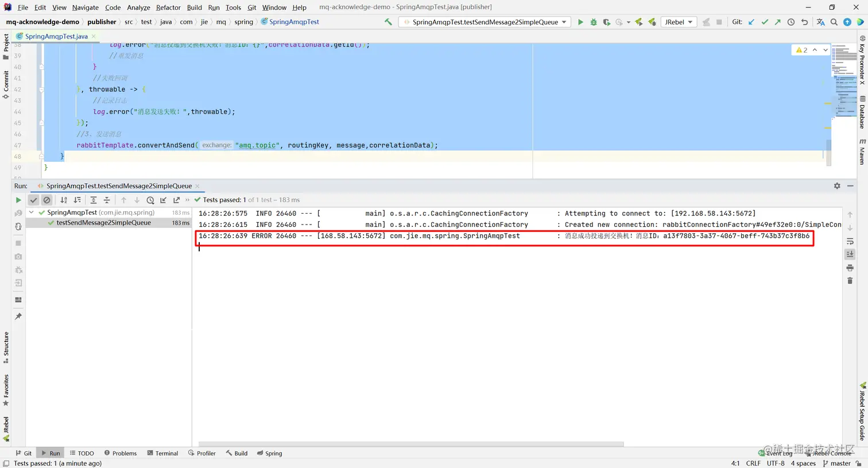Screen dimensions: 868x468
Task: Open the File menu
Action: pyautogui.click(x=23, y=7)
